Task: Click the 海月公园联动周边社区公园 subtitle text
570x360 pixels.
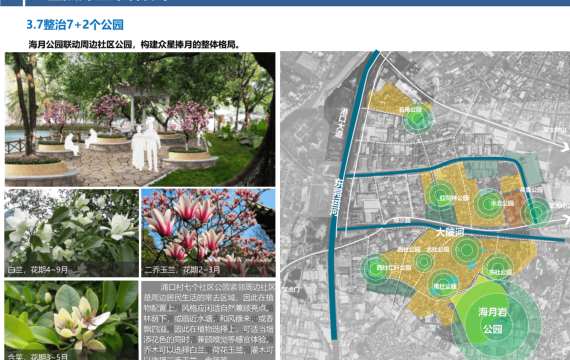Action: coord(135,45)
